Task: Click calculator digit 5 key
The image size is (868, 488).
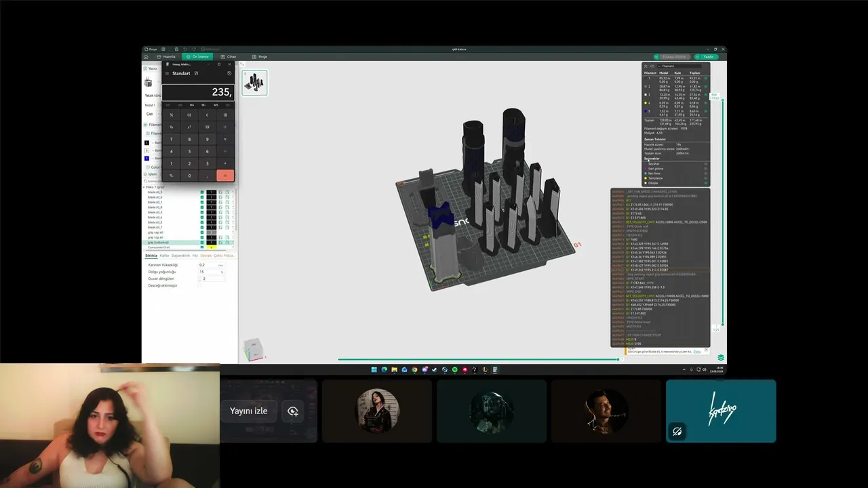Action: [189, 151]
